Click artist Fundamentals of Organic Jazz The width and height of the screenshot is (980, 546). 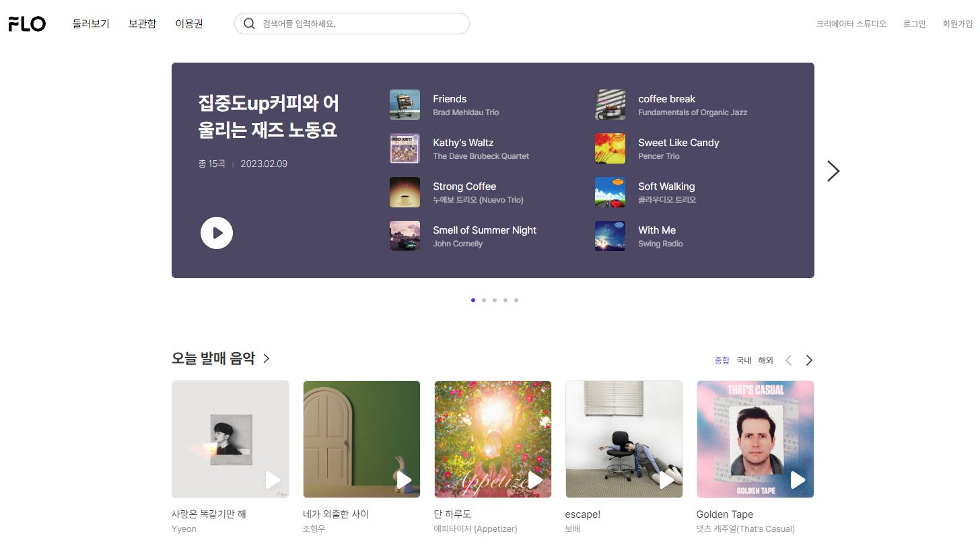tap(693, 112)
